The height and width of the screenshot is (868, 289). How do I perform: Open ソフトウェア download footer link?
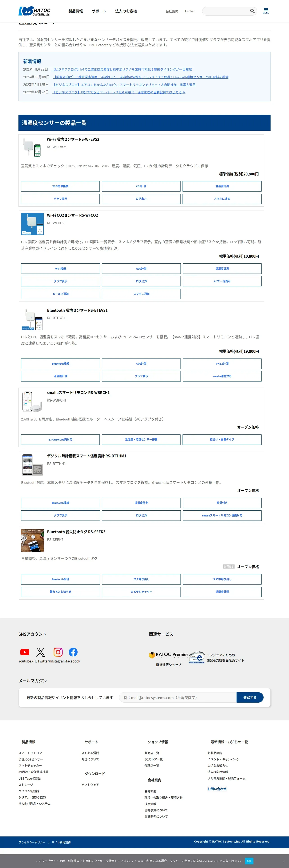click(90, 785)
